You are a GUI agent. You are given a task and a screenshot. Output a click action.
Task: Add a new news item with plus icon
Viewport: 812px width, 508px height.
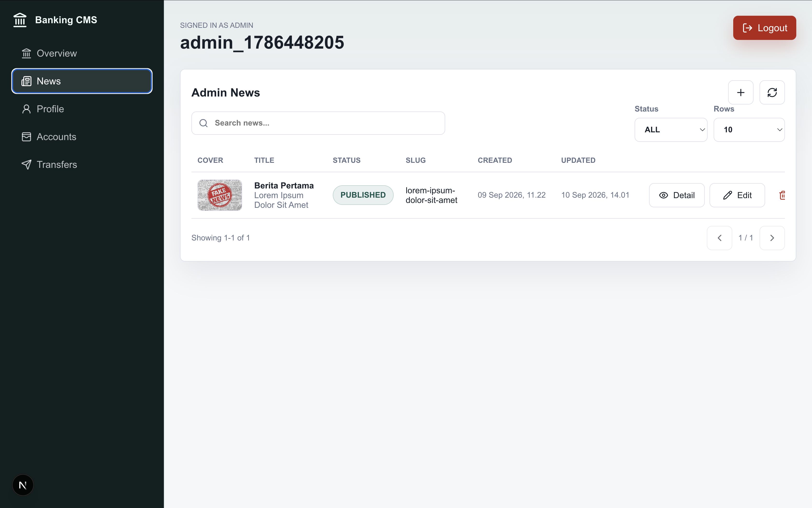[x=740, y=92]
